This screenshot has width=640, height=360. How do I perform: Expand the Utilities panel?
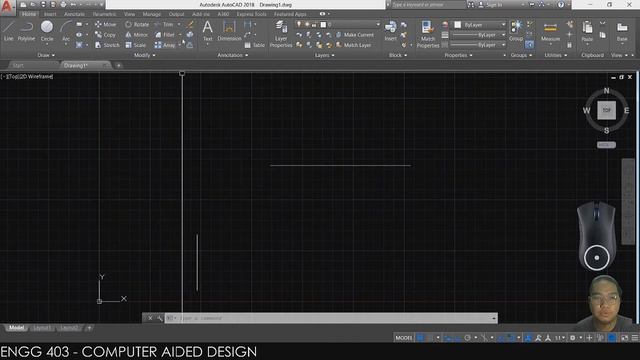point(556,55)
